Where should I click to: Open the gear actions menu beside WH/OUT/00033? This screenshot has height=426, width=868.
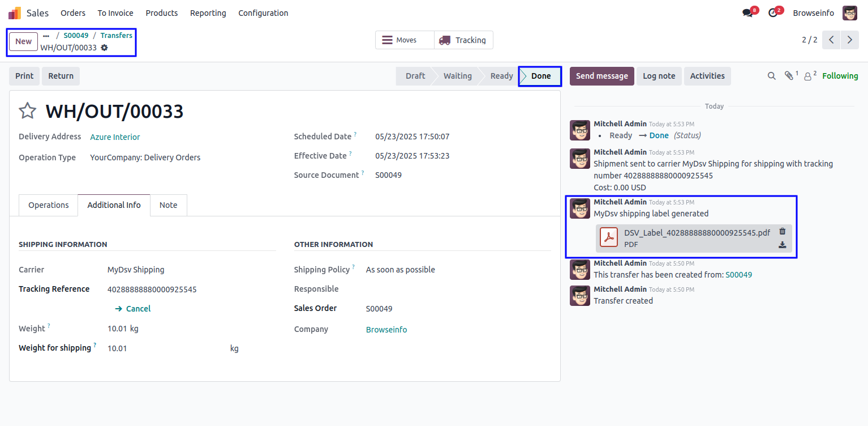[104, 48]
